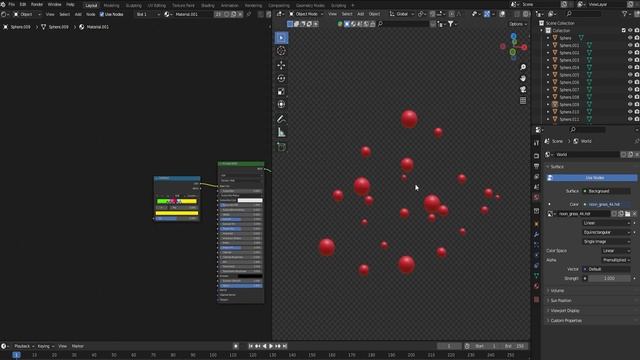This screenshot has width=640, height=360.
Task: Jump to the timeline's first frame
Action: click(x=251, y=346)
